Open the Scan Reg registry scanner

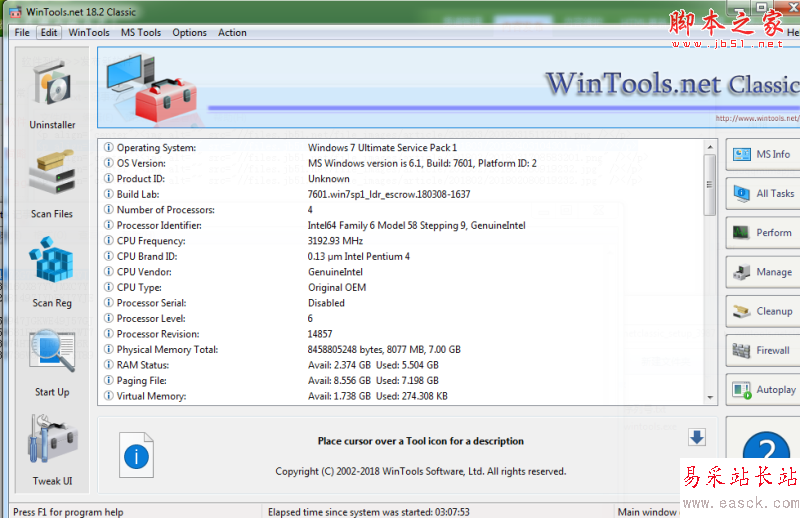[x=52, y=273]
